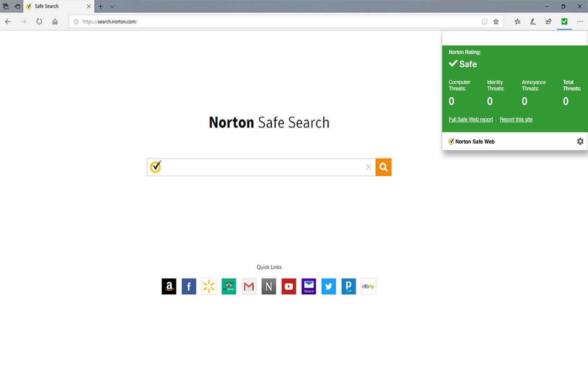The image size is (588, 368).
Task: Toggle reading view in address bar
Action: 484,22
